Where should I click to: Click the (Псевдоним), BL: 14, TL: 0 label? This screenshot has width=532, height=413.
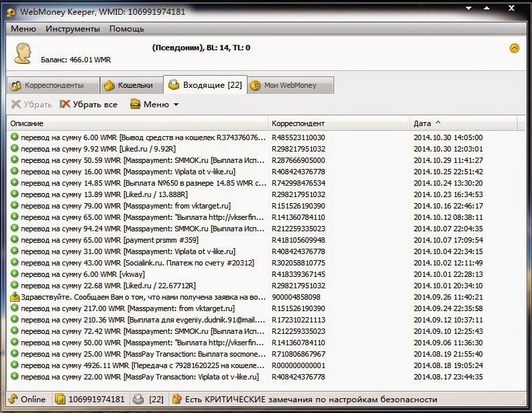(x=201, y=48)
